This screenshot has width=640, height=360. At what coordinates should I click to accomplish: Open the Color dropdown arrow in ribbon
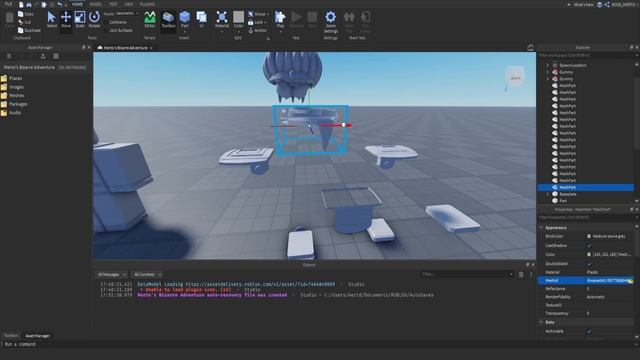pyautogui.click(x=238, y=31)
